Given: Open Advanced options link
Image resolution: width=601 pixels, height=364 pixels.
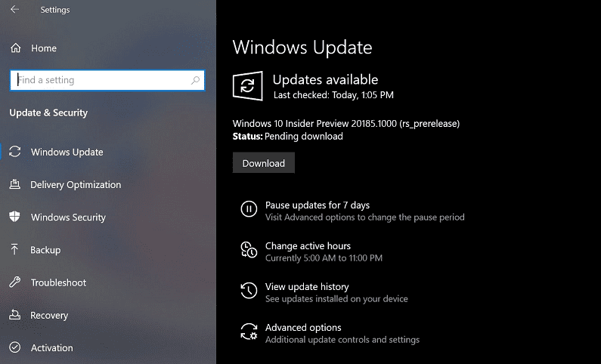Looking at the screenshot, I should pos(303,328).
